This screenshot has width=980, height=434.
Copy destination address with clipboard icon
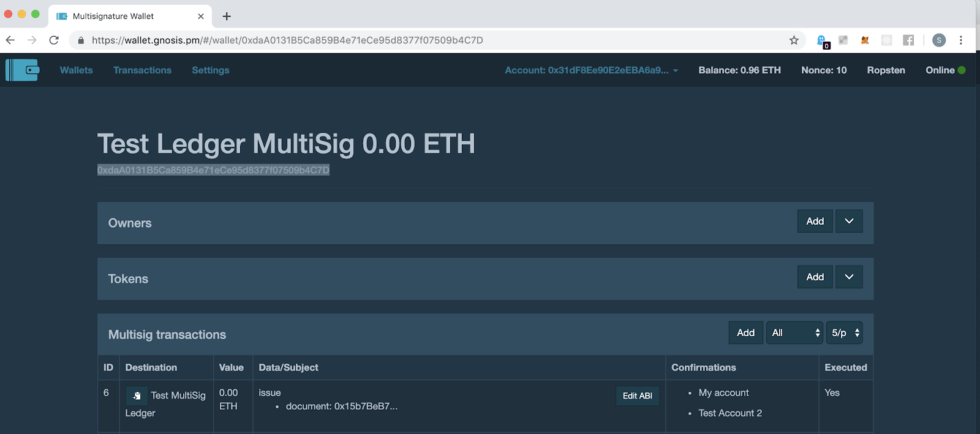[x=137, y=396]
